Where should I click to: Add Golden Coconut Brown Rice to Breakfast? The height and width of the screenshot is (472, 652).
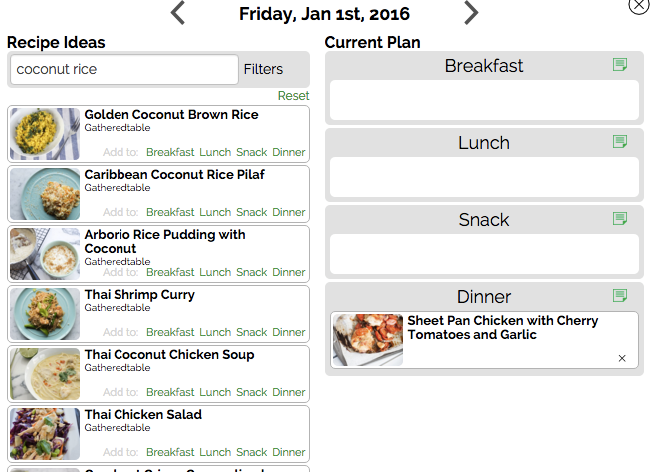(x=170, y=152)
